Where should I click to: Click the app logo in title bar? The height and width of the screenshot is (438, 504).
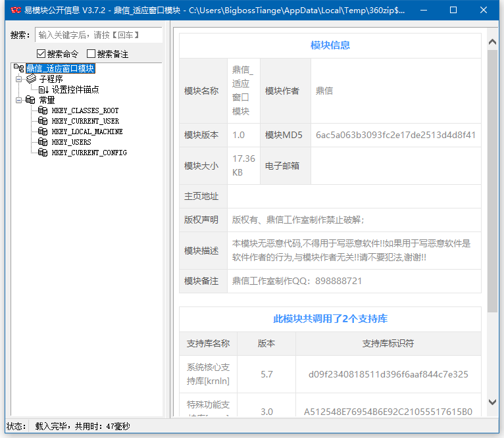[x=16, y=11]
